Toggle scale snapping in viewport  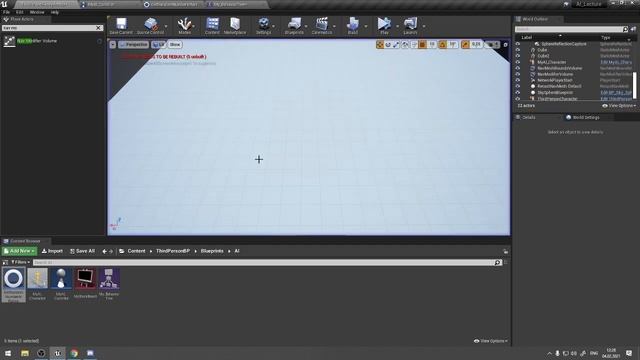click(x=465, y=44)
